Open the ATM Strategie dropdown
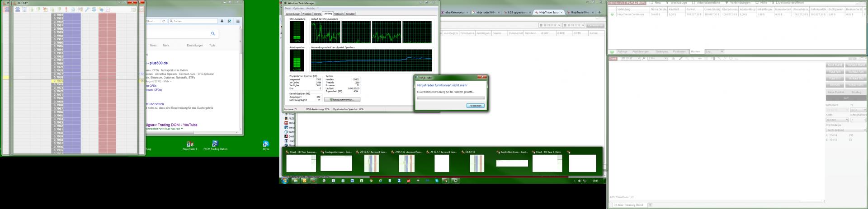This screenshot has height=209, width=868. click(846, 130)
